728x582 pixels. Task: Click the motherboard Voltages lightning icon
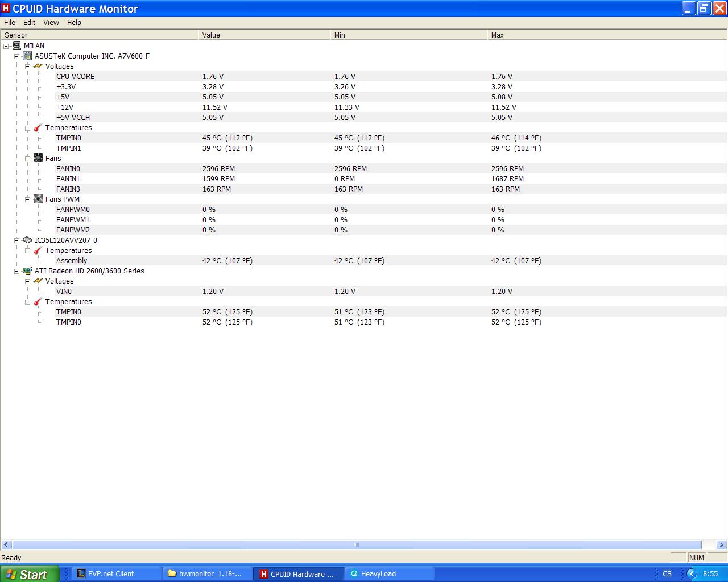coord(38,66)
